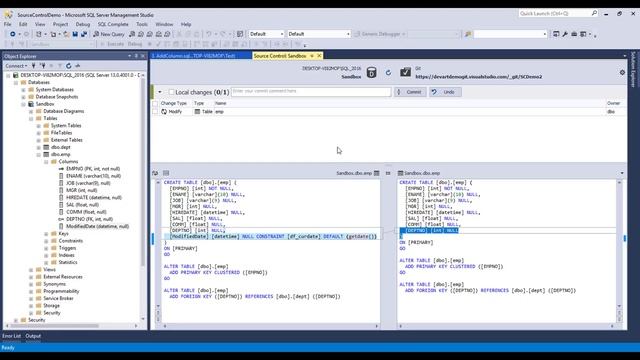Open the File menu
The image size is (640, 360).
click(x=7, y=24)
